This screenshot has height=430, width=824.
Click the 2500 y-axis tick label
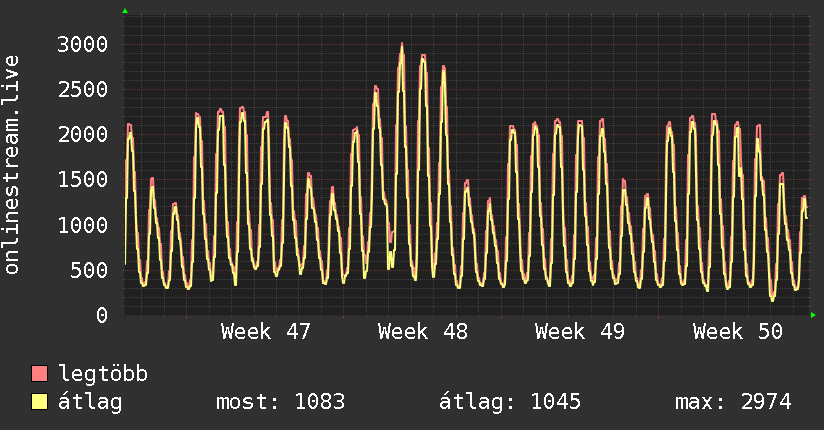(x=83, y=89)
